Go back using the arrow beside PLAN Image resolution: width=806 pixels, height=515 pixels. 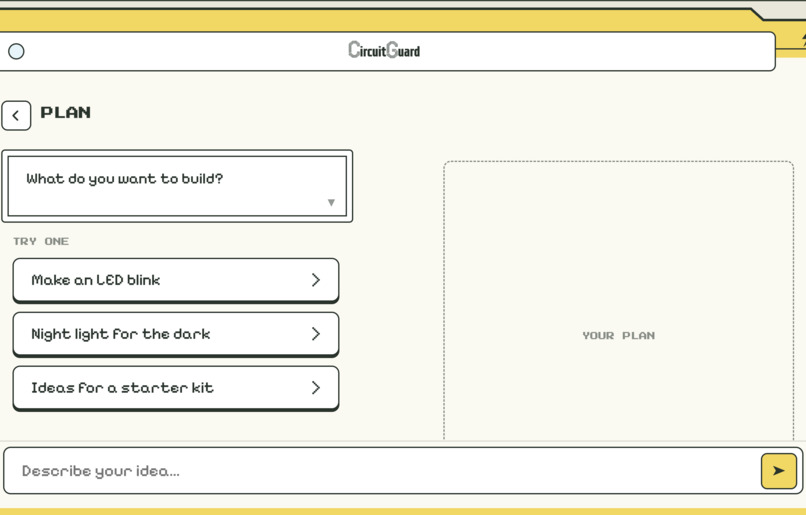click(x=16, y=116)
